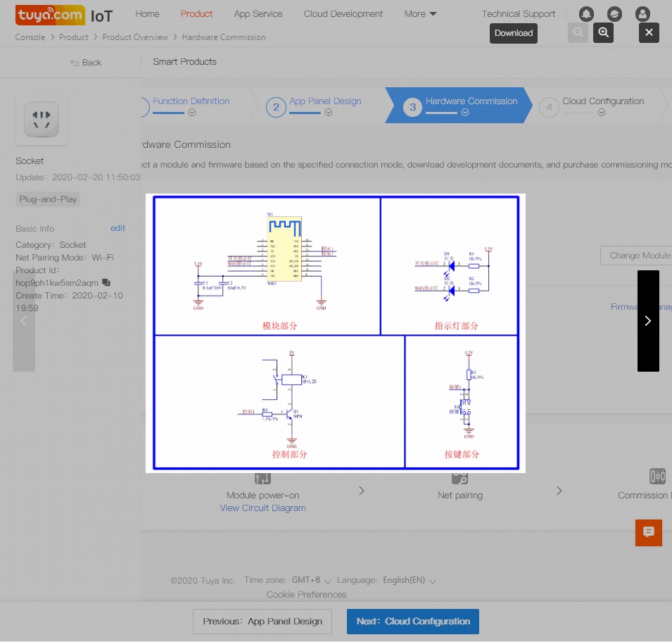Viewport: 672px width, 642px height.
Task: Click edit link beside Basic Info
Action: tap(118, 228)
